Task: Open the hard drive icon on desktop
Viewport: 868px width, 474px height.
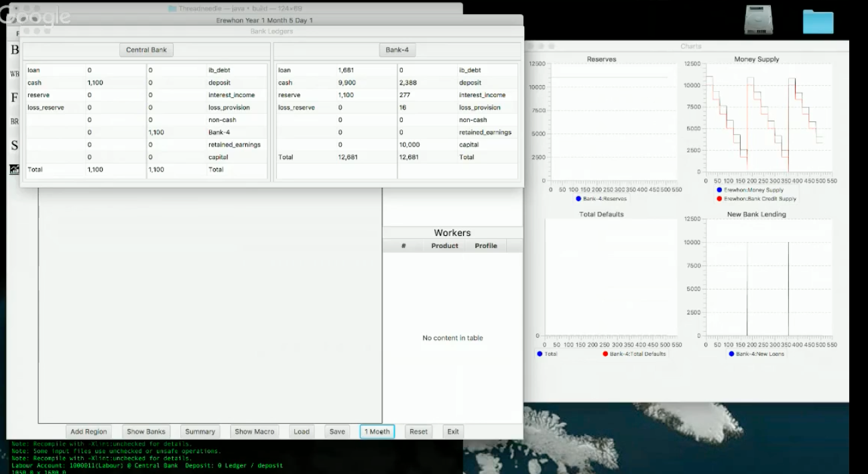Action: pyautogui.click(x=758, y=21)
